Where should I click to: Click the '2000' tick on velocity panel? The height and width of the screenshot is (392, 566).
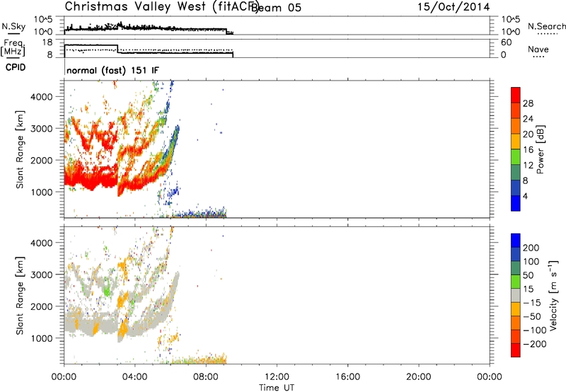42,306
